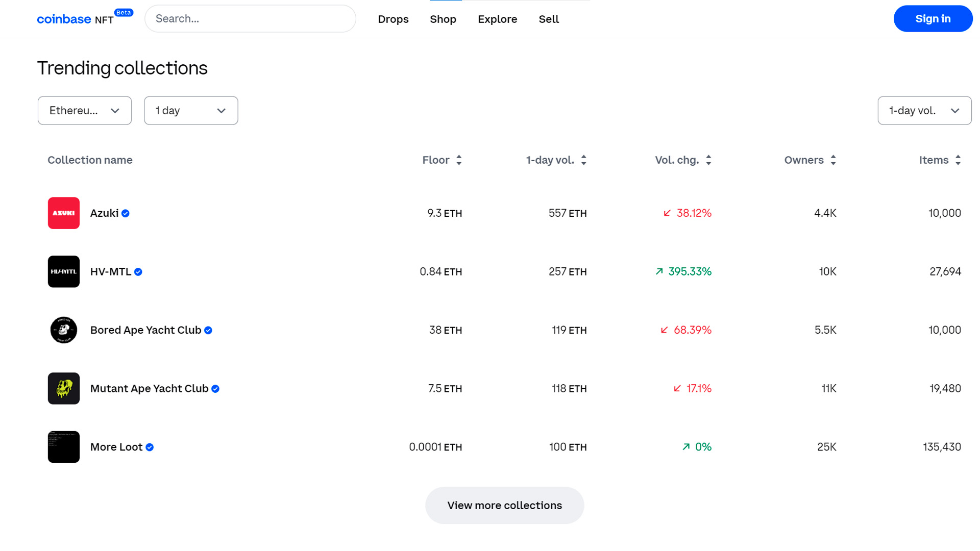Click the Owners column header

tap(804, 160)
